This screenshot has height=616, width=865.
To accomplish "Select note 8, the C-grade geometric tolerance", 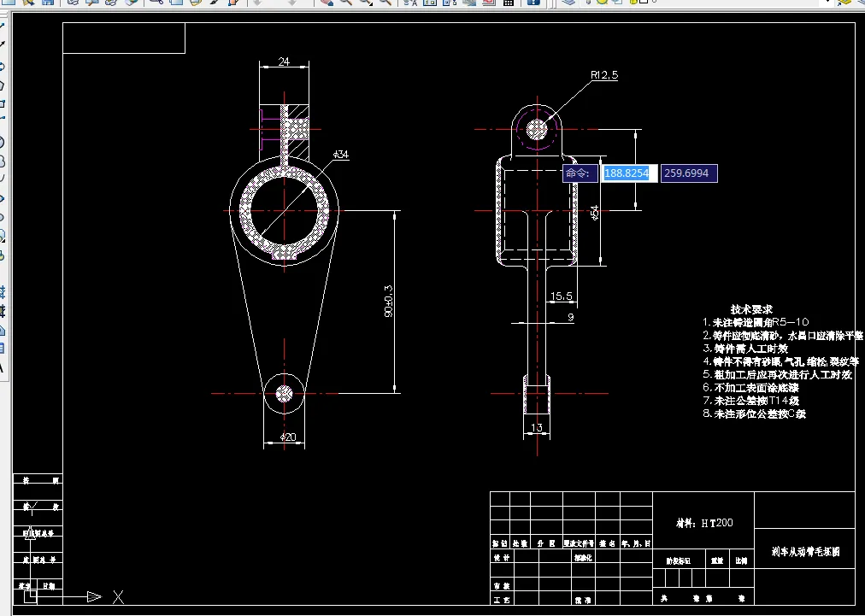I will [754, 414].
